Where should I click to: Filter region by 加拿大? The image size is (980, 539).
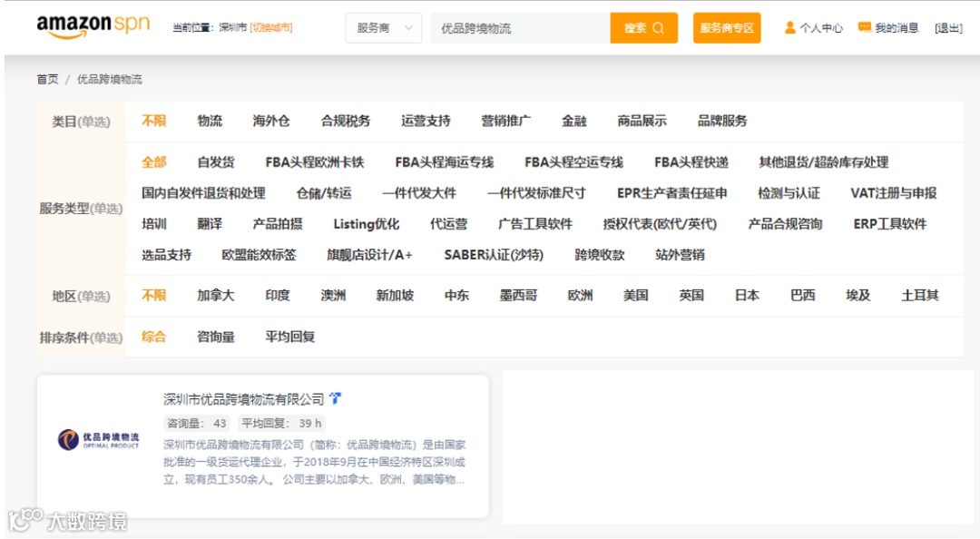click(x=216, y=295)
